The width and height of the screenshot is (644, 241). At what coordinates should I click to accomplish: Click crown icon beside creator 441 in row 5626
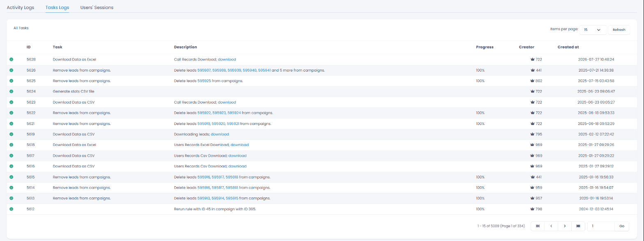533,70
